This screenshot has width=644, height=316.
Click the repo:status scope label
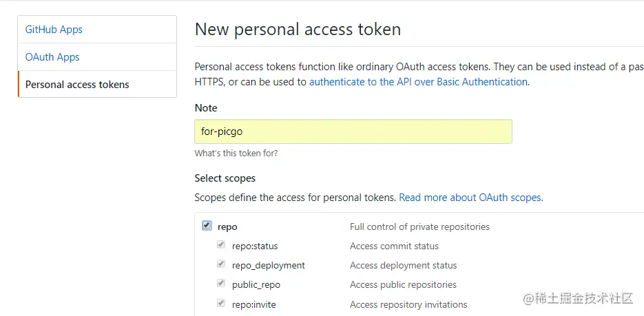coord(255,246)
